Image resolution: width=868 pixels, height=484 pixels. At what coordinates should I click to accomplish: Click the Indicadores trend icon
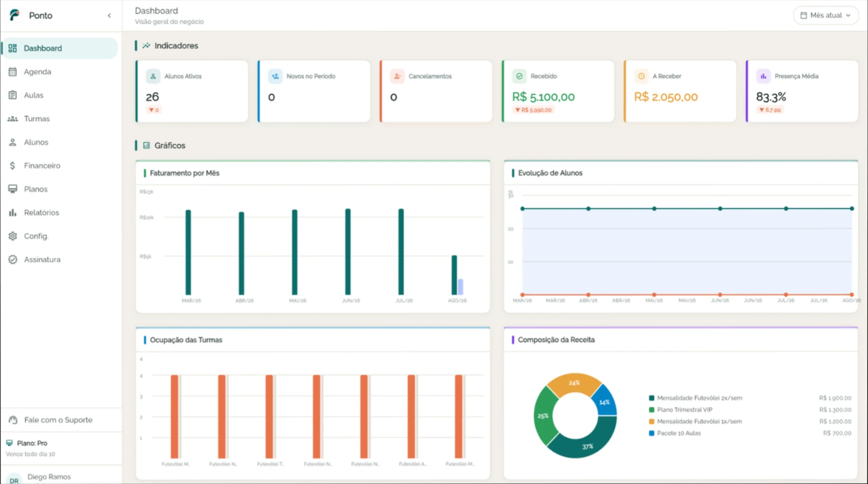(146, 45)
